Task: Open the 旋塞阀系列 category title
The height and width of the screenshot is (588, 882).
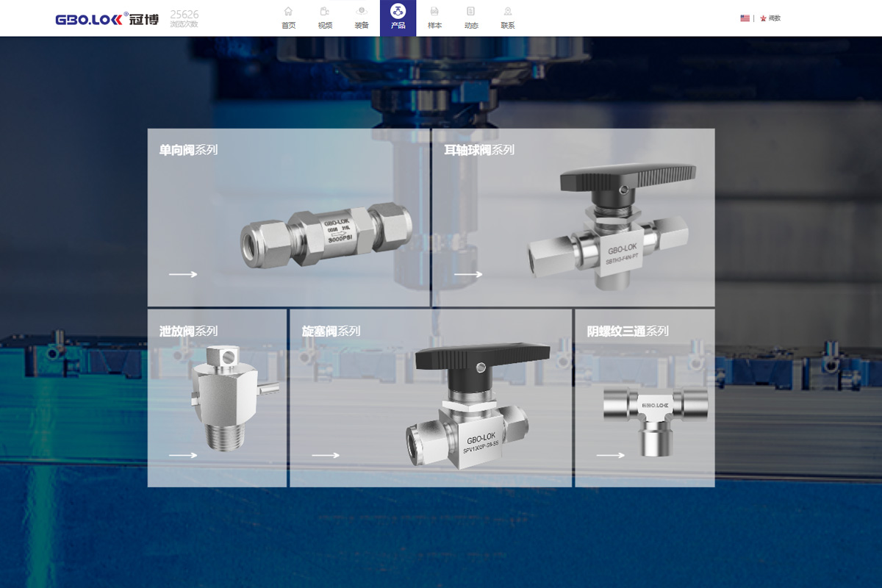Action: [x=331, y=331]
